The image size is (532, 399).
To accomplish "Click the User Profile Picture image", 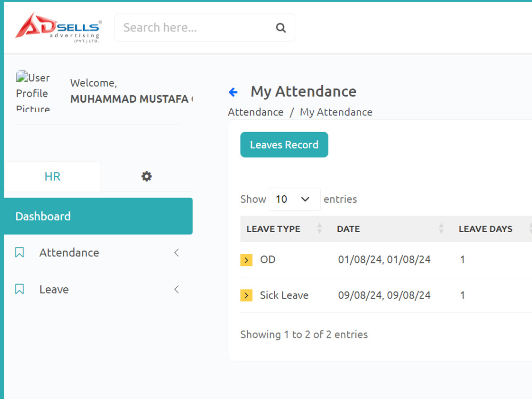I will coord(33,91).
